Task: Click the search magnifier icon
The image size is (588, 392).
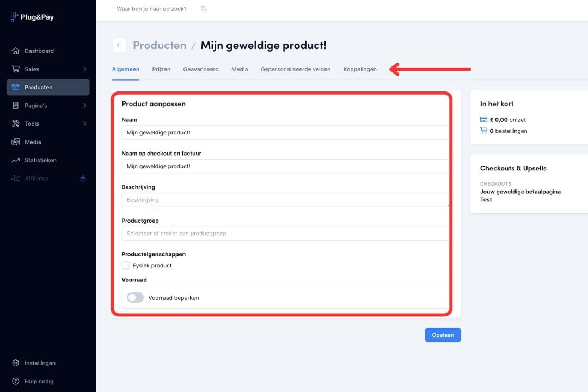Action: 204,9
